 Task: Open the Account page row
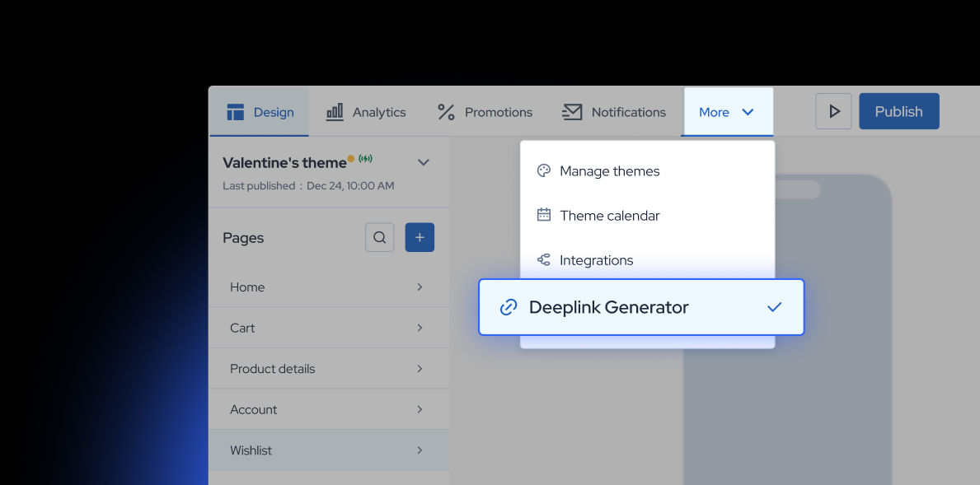[x=329, y=409]
